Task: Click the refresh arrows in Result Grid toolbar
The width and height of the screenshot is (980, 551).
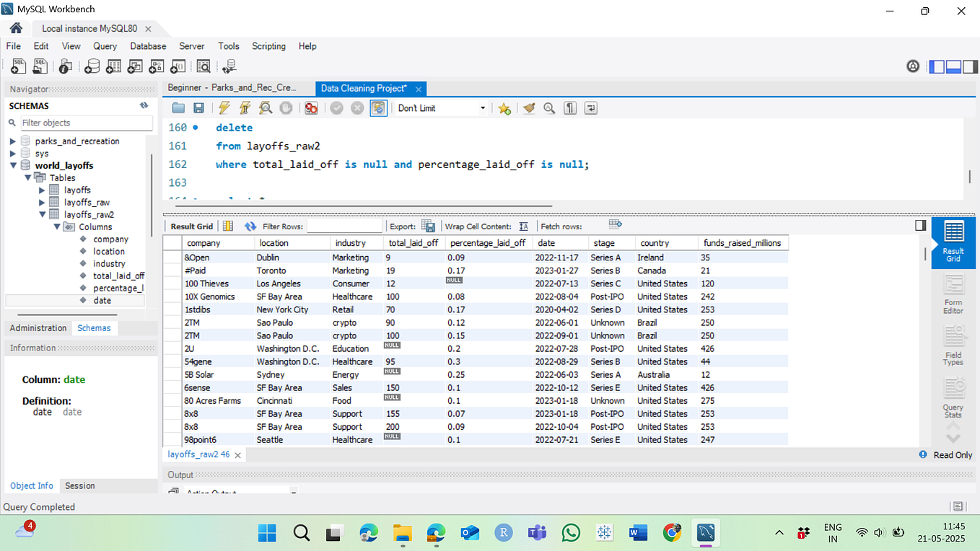Action: 250,226
